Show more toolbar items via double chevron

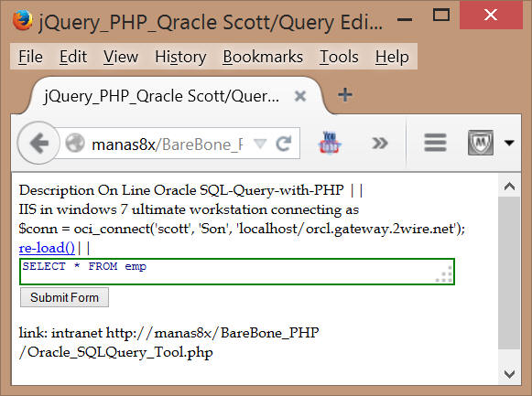(379, 143)
